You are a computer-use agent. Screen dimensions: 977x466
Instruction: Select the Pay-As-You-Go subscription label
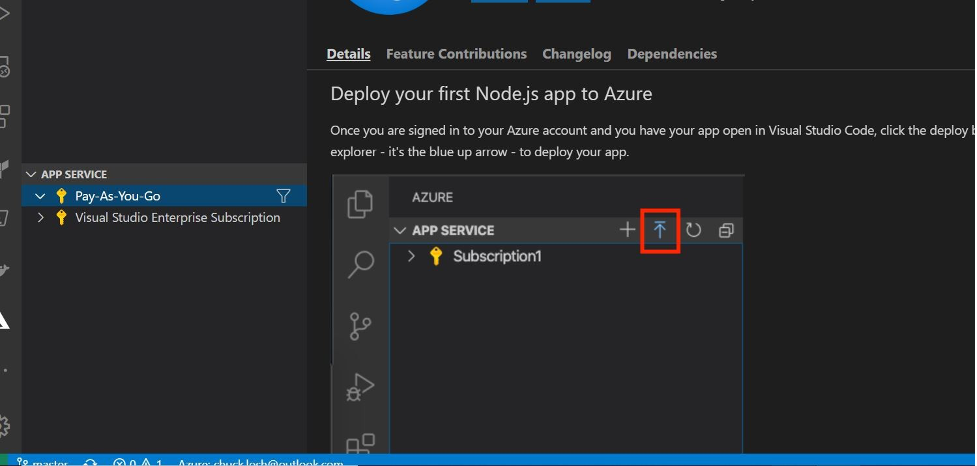[118, 196]
